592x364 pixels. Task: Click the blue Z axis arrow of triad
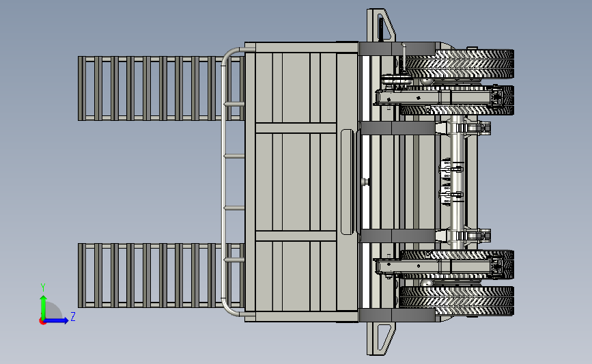click(x=57, y=321)
